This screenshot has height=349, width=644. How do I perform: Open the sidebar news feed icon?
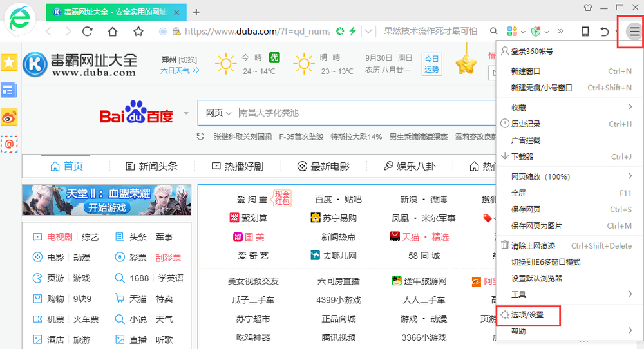[9, 90]
